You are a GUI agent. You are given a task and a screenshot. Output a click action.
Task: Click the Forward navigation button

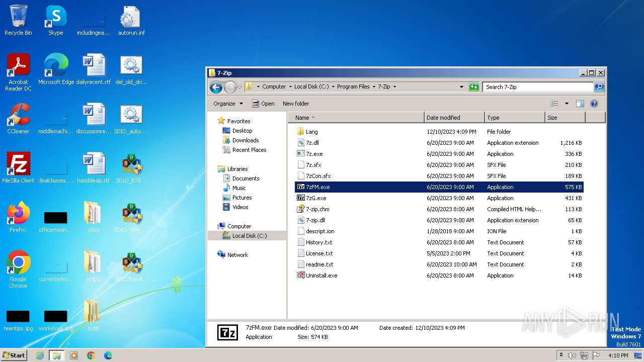point(230,87)
